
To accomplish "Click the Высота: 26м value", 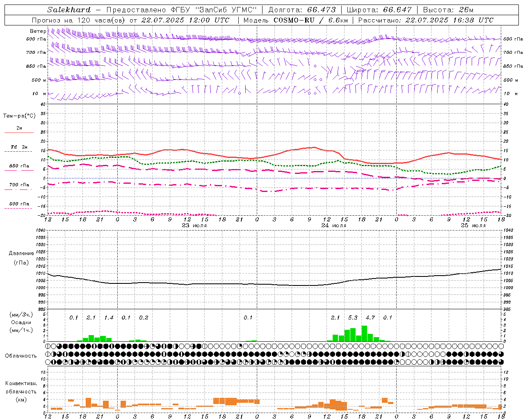I will coord(448,10).
